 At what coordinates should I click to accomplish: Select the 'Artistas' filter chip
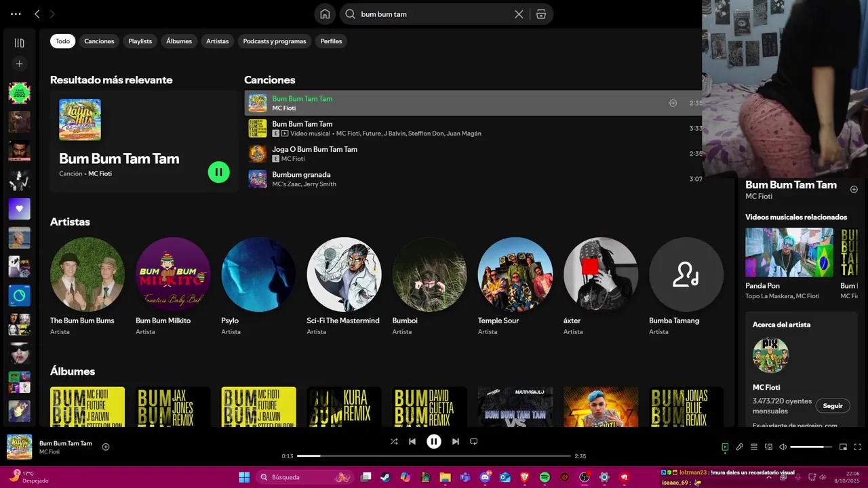point(218,41)
